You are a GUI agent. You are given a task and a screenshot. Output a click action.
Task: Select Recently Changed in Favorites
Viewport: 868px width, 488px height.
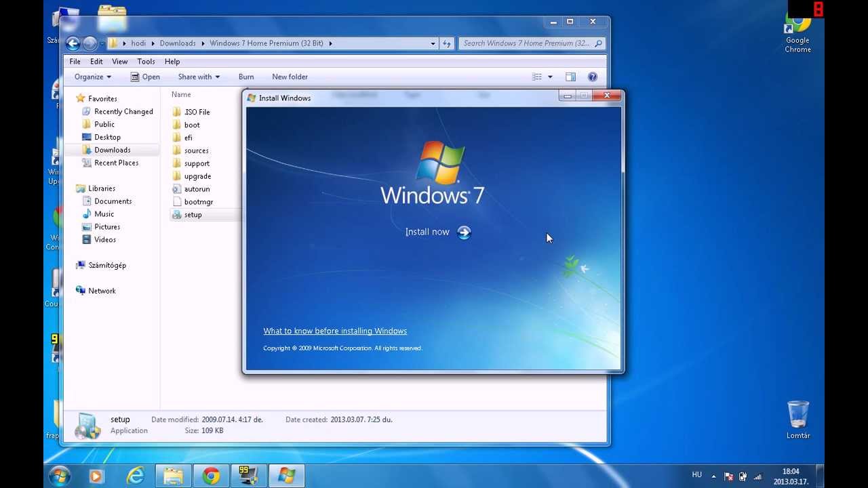coord(123,112)
